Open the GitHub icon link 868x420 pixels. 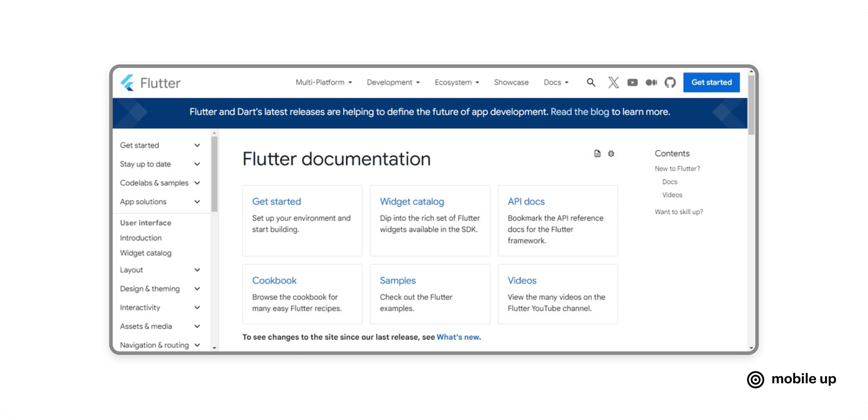pyautogui.click(x=670, y=83)
